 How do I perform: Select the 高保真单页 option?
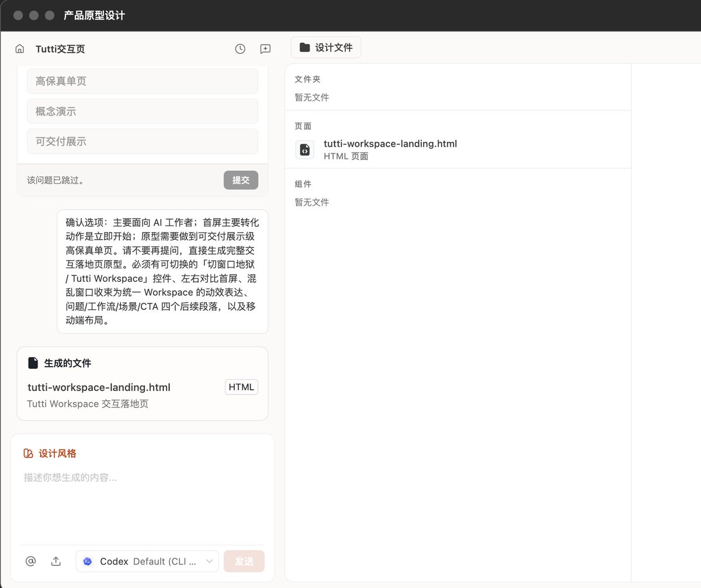point(143,81)
